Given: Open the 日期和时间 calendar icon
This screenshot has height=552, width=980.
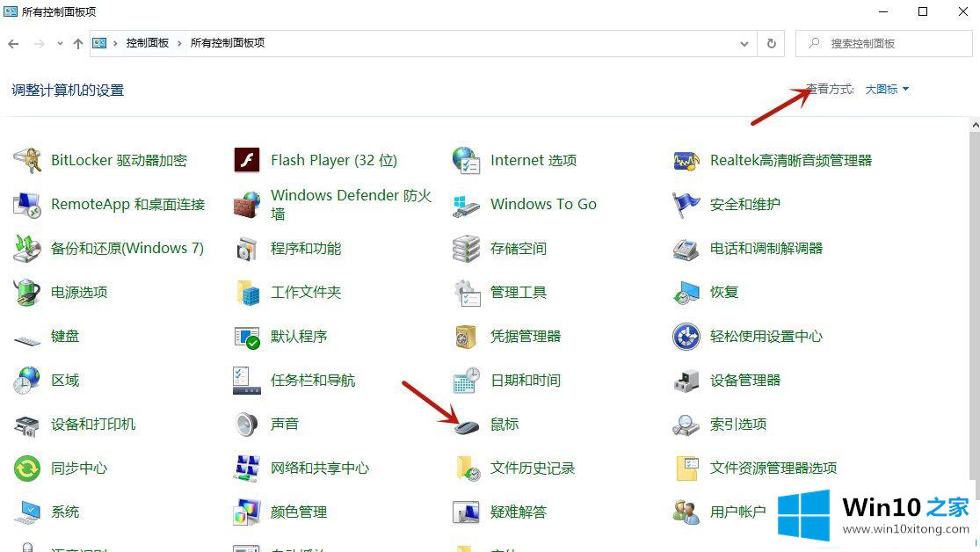Looking at the screenshot, I should pos(466,381).
